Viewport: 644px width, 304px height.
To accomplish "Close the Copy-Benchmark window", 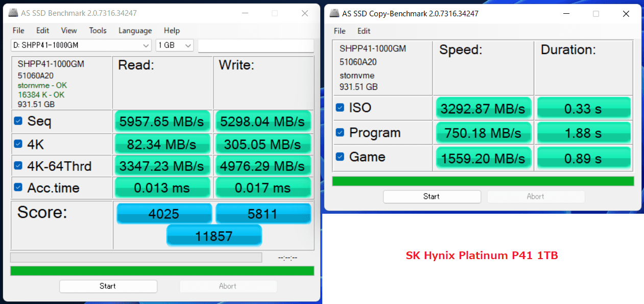I will tap(626, 14).
